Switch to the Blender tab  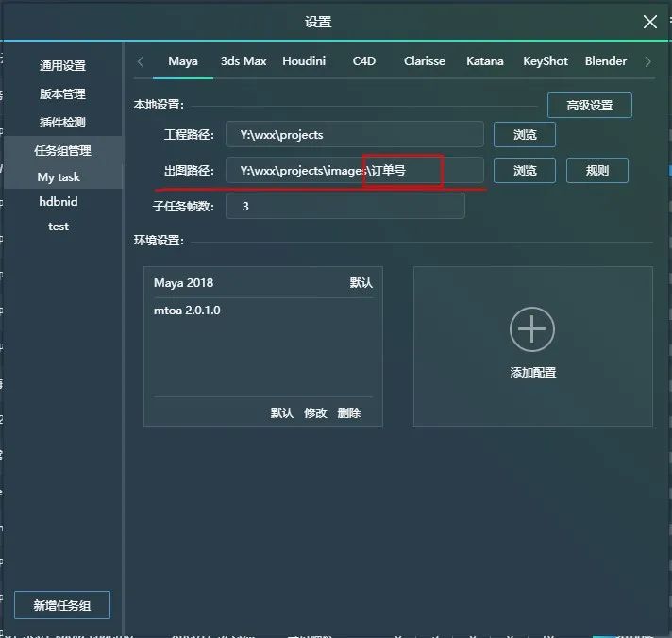pos(605,61)
